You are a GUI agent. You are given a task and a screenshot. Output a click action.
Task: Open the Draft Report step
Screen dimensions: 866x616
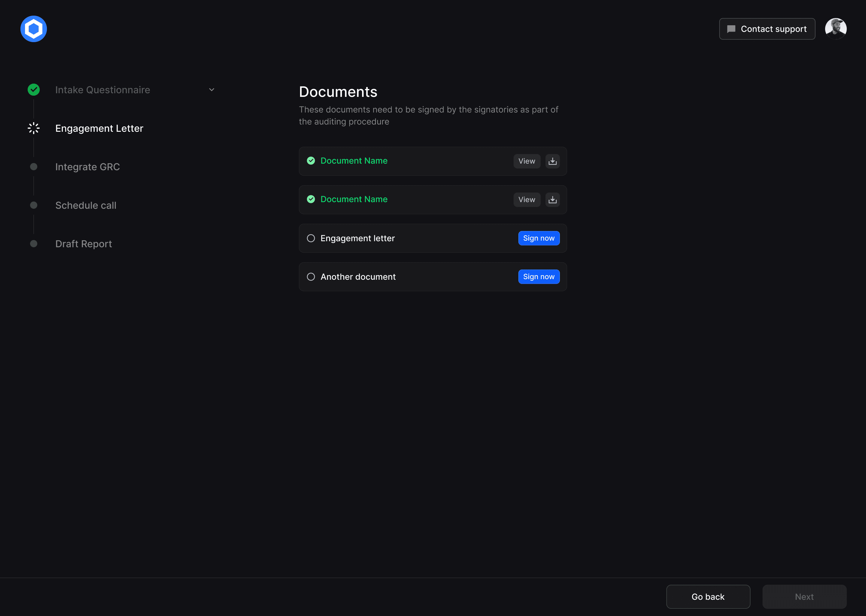tap(83, 244)
